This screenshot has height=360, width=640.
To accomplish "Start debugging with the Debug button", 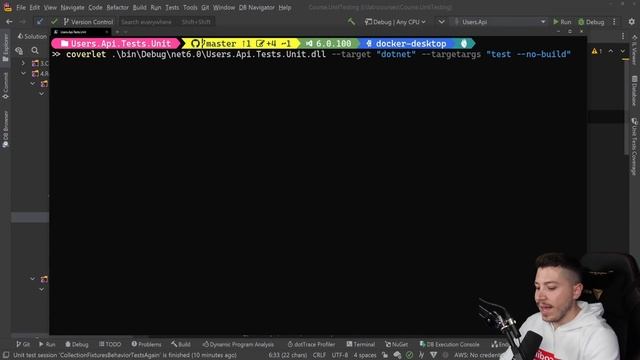I will click(x=591, y=22).
